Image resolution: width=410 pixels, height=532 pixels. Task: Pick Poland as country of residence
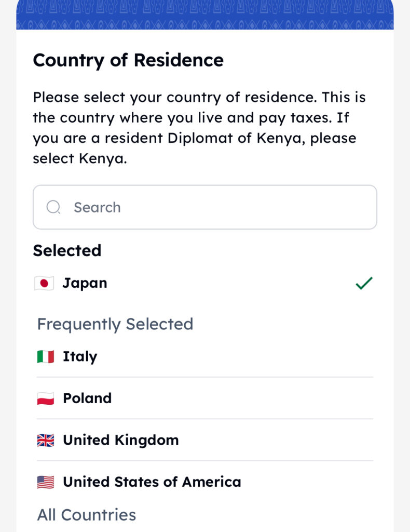point(87,398)
